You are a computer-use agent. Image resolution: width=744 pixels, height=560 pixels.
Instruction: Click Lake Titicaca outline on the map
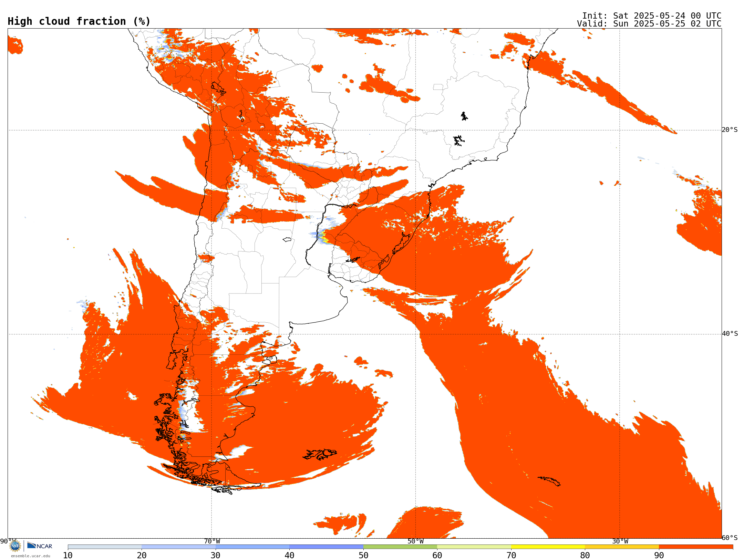(218, 89)
